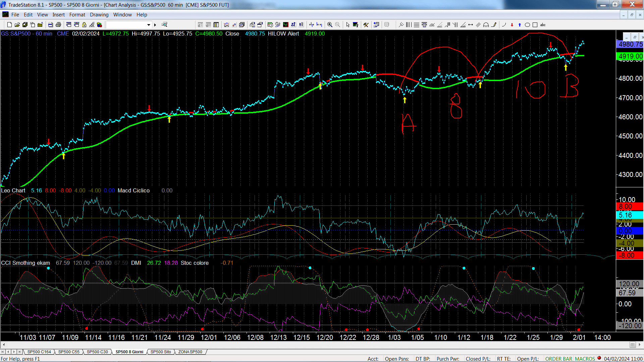Click the hammer and pick tools icon
Screen dimensions: 644x362
(x=366, y=25)
